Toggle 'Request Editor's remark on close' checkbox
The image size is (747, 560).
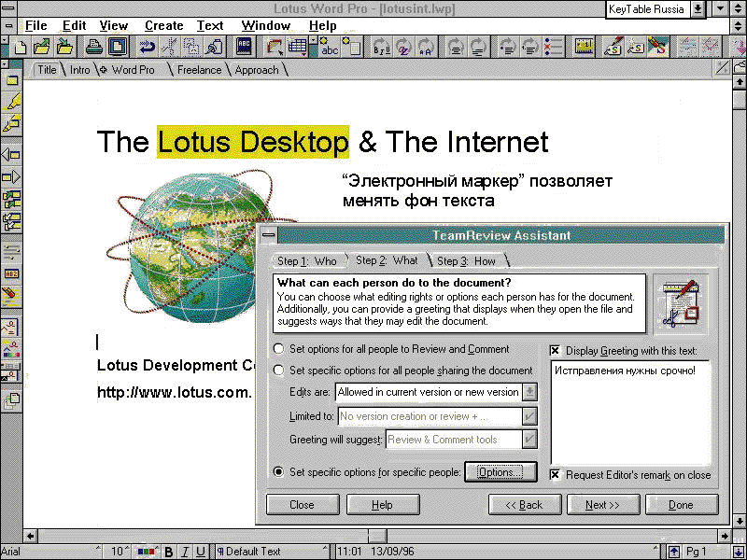point(555,475)
